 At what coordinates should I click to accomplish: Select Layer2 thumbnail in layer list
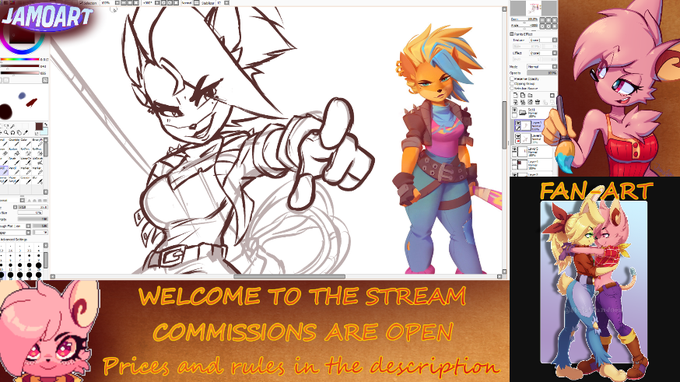tap(523, 151)
